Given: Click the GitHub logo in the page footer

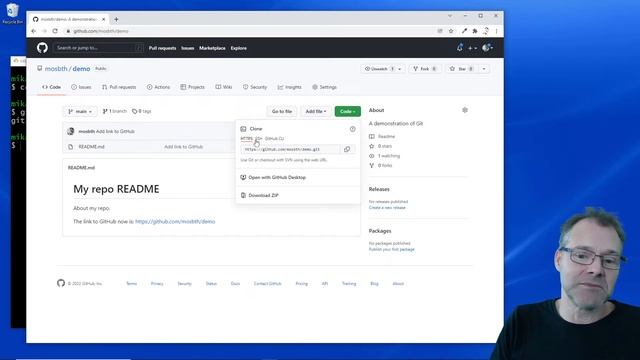Looking at the screenshot, I should (61, 283).
